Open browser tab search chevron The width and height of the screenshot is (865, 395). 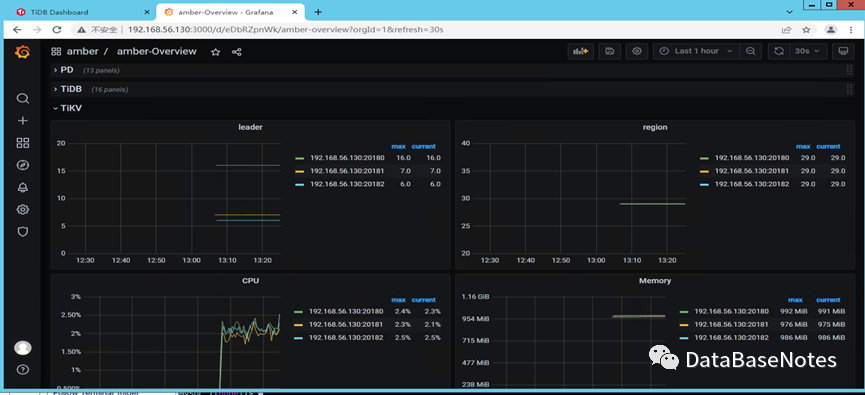click(789, 12)
